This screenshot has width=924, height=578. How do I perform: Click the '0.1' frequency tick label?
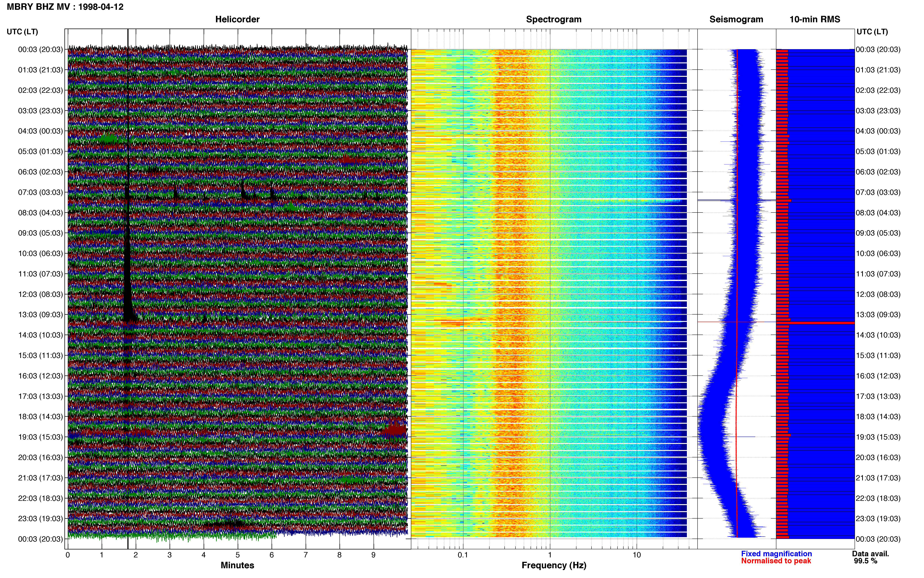[x=463, y=555]
